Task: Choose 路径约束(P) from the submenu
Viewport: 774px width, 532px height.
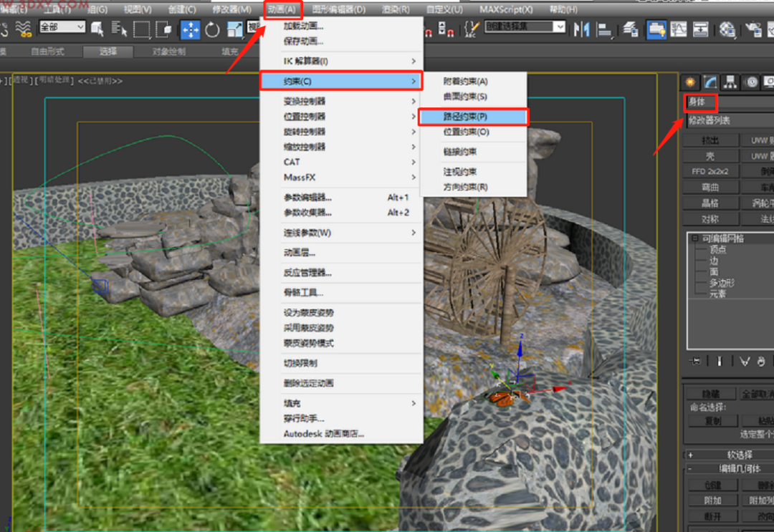Action: 474,117
